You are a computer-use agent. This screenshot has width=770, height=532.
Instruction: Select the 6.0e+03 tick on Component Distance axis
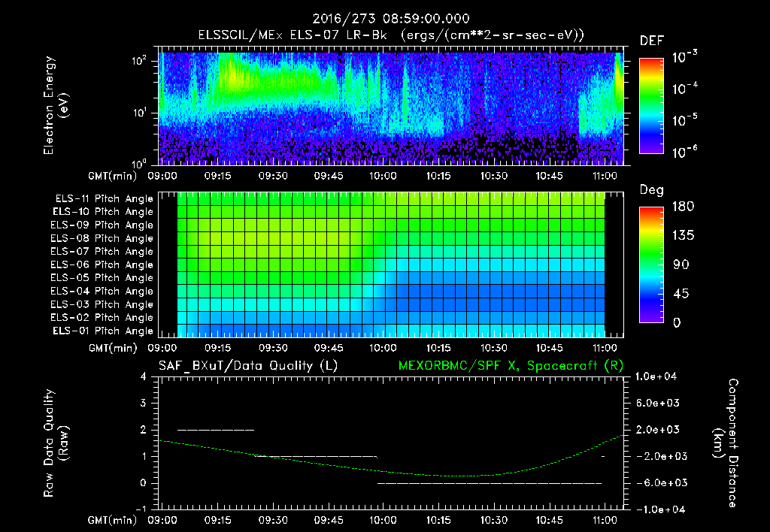click(658, 403)
